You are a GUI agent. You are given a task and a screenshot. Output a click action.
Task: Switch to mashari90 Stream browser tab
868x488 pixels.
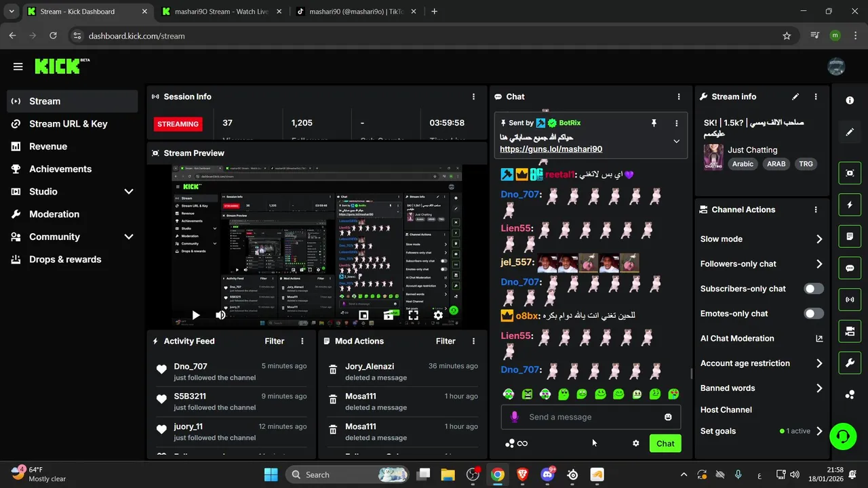221,12
